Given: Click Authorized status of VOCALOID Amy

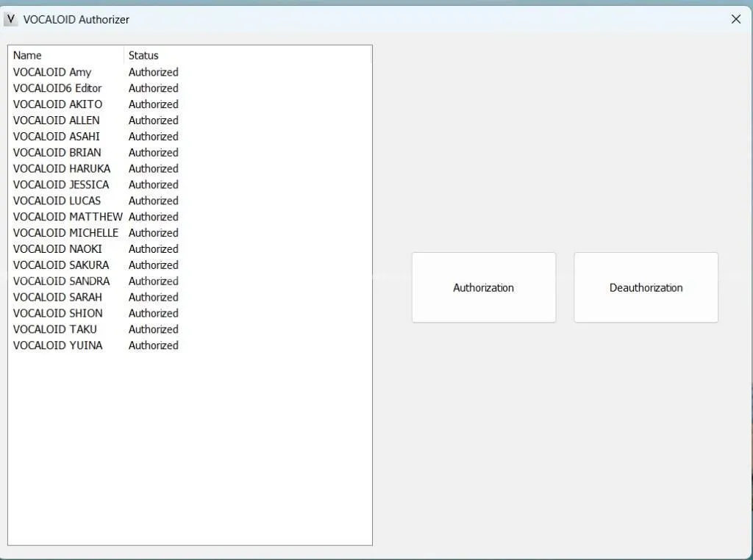Looking at the screenshot, I should [153, 72].
